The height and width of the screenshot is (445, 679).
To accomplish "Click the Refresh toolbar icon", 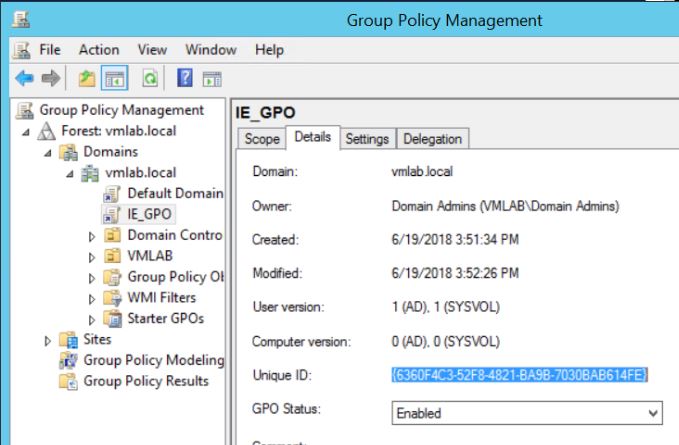I will coord(150,77).
